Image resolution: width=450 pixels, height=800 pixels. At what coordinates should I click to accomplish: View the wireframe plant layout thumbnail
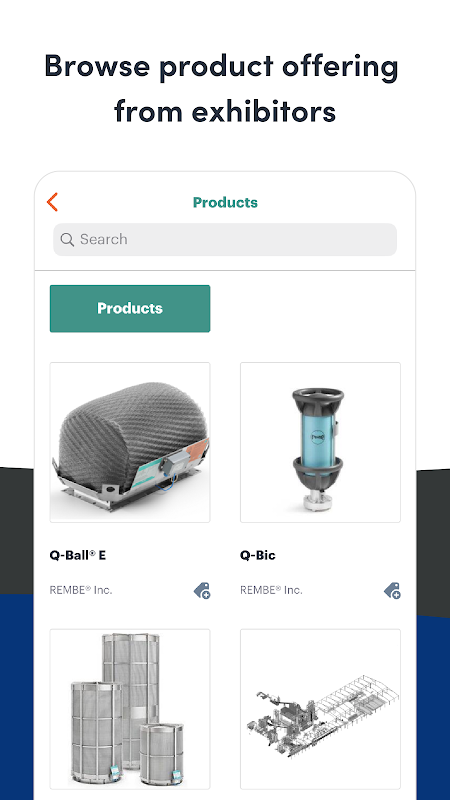click(x=320, y=709)
